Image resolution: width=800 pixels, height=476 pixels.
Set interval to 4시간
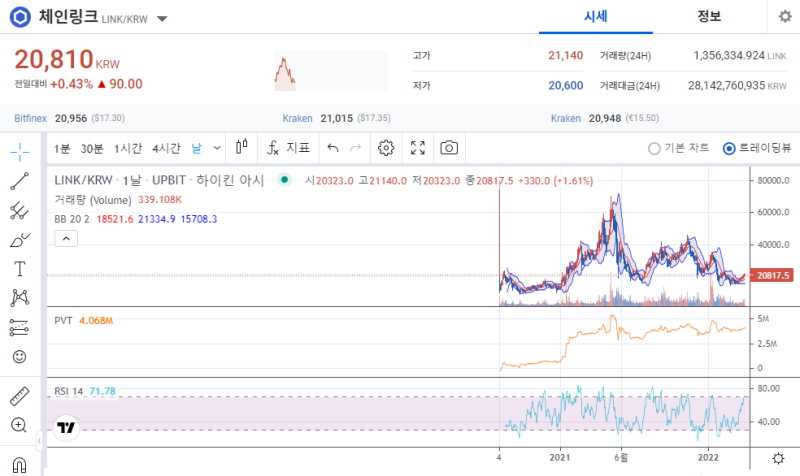(166, 148)
